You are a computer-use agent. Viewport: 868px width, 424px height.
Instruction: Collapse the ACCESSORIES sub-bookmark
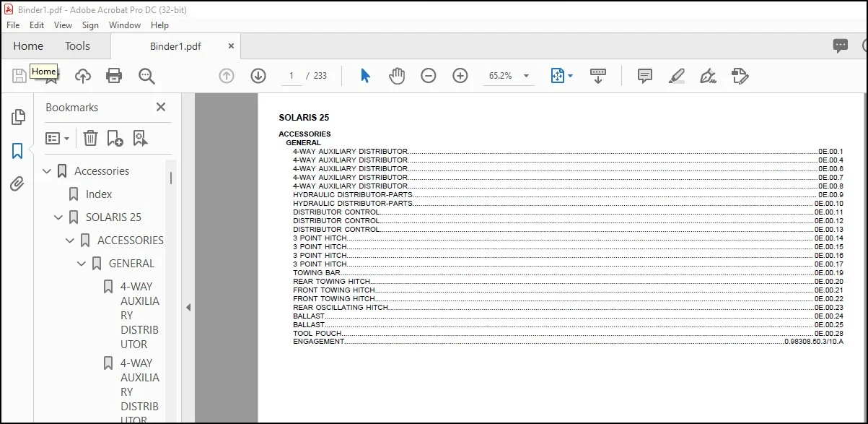pos(71,241)
